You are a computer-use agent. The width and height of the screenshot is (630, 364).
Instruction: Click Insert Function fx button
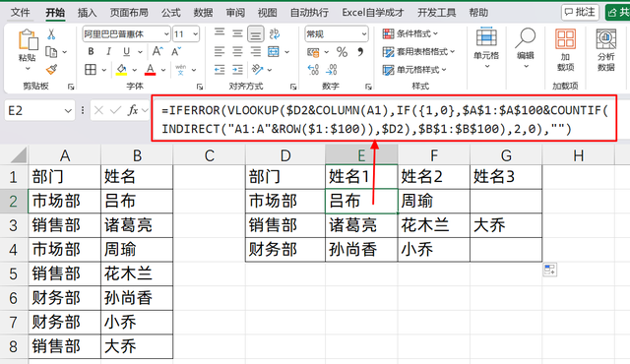tap(133, 110)
